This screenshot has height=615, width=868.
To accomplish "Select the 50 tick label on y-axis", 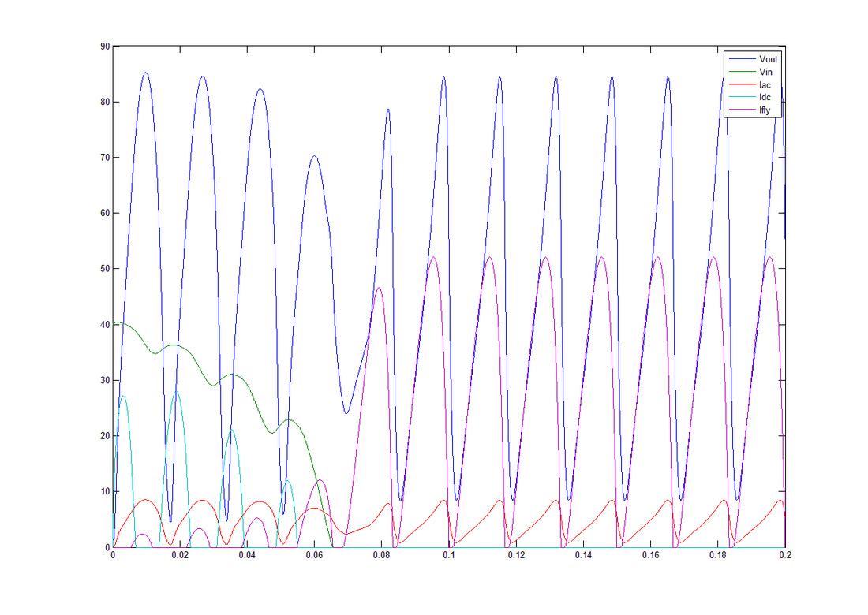I will 104,269.
